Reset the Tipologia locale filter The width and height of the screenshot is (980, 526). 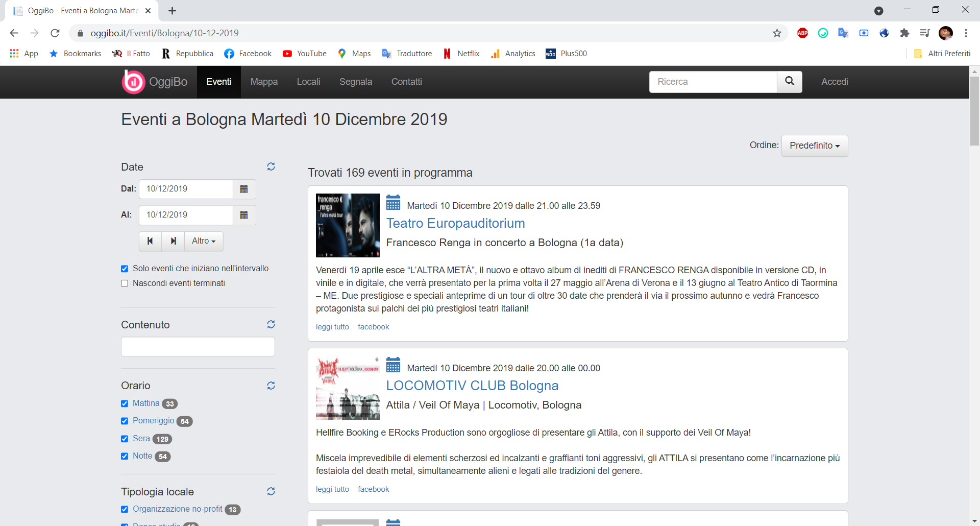[271, 491]
